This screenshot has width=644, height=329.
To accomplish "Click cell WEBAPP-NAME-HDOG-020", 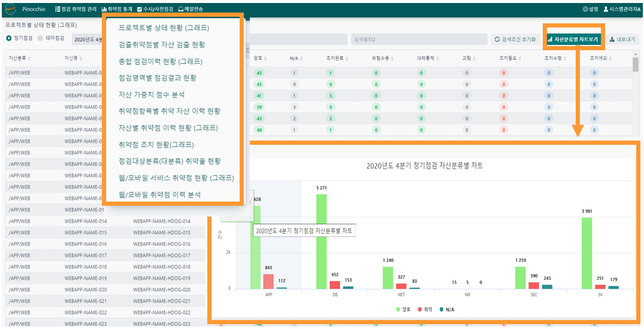I will [162, 290].
